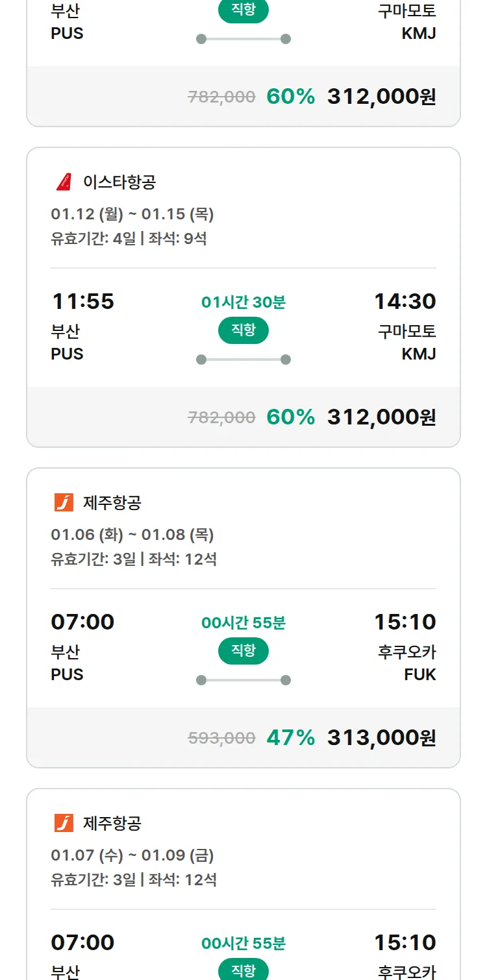
Task: Open the 01.12 (월) ~ 01.15 (목) itinerary
Action: (x=132, y=214)
